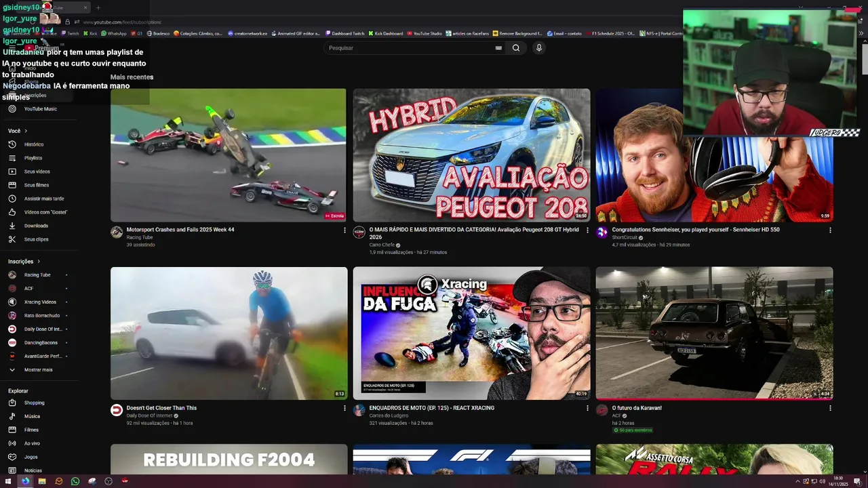
Task: Open more options for Doesn't Get Closer video
Action: [344, 409]
